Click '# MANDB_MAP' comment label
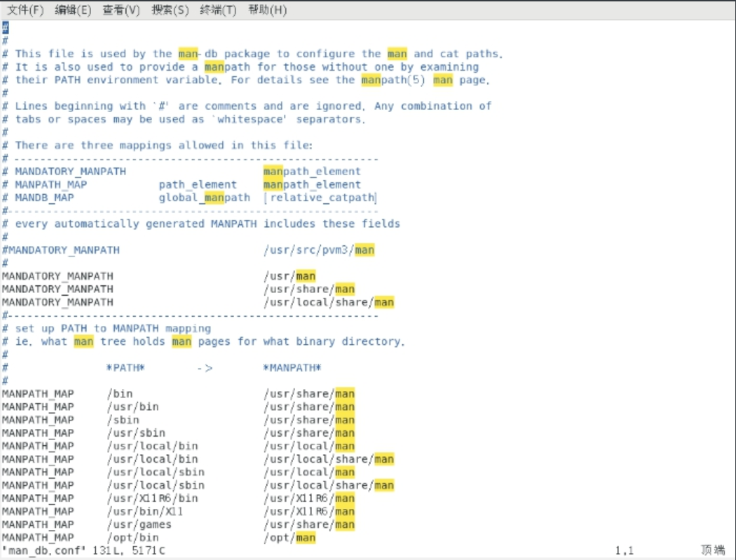 point(38,198)
